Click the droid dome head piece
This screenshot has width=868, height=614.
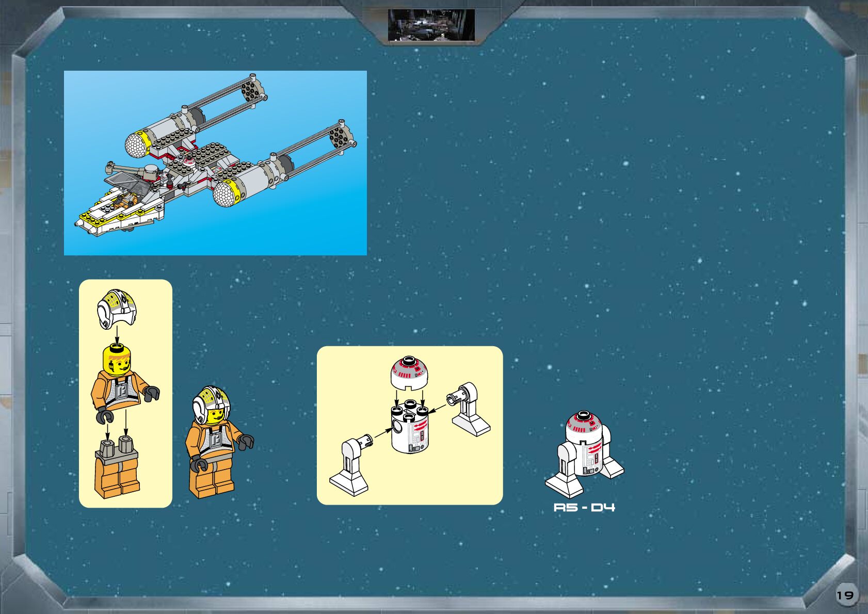click(409, 373)
